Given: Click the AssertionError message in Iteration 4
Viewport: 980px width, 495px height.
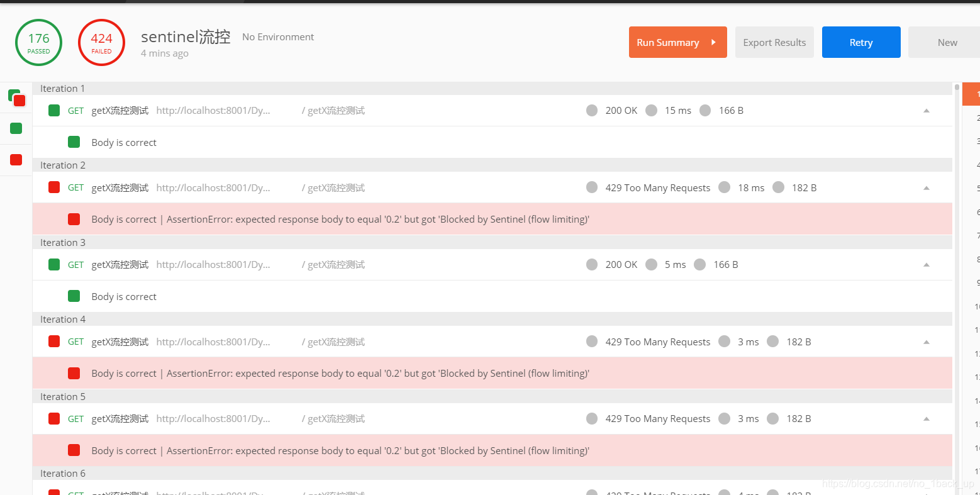Looking at the screenshot, I should tap(378, 374).
